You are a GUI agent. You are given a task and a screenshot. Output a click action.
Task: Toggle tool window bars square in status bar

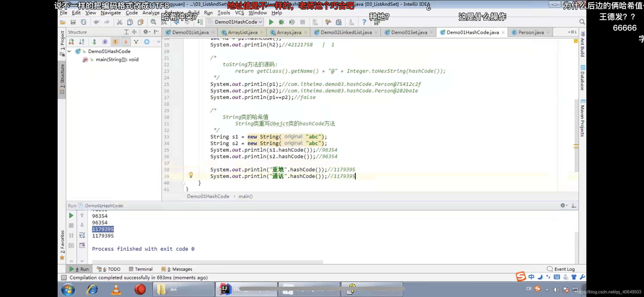64,277
